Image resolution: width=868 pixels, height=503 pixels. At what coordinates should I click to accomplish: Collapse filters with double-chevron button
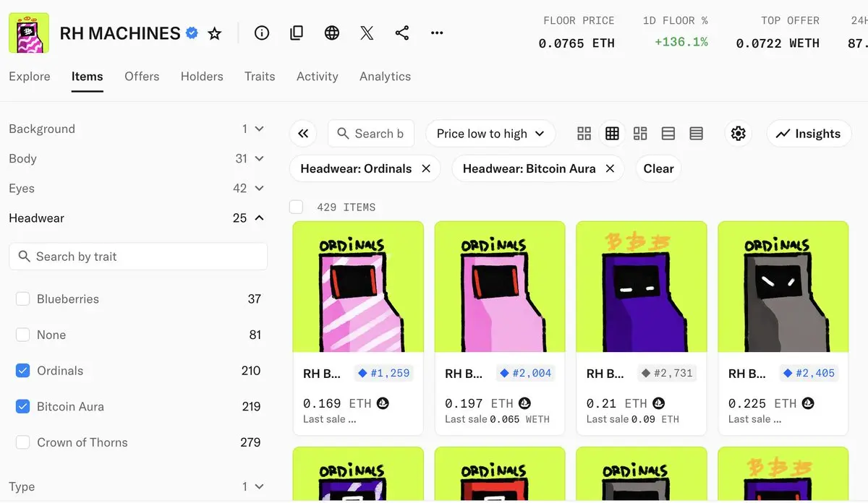coord(303,134)
